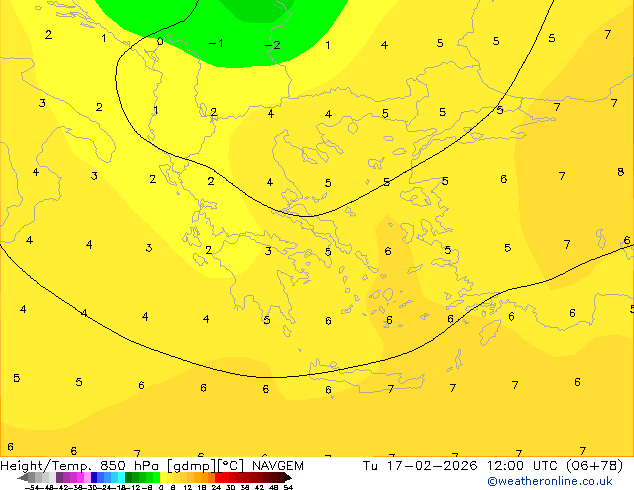Click the '[°C]' unit label
This screenshot has height=490, width=634.
tap(231, 466)
